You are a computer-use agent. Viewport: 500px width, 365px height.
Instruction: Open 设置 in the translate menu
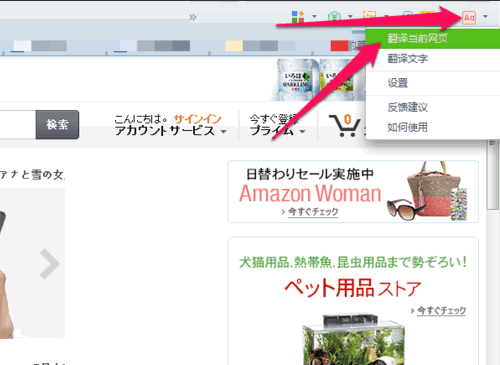(433, 83)
